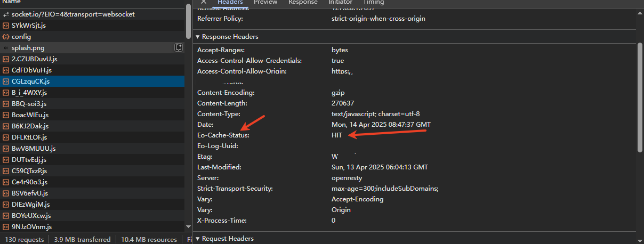Click the Name column header
Image resolution: width=644 pixels, height=244 pixels.
point(12,2)
